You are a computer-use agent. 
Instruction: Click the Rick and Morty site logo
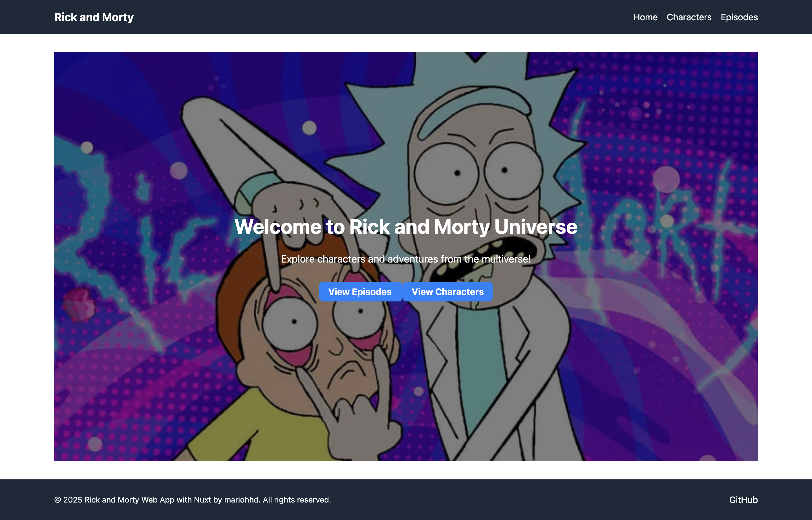tap(94, 17)
